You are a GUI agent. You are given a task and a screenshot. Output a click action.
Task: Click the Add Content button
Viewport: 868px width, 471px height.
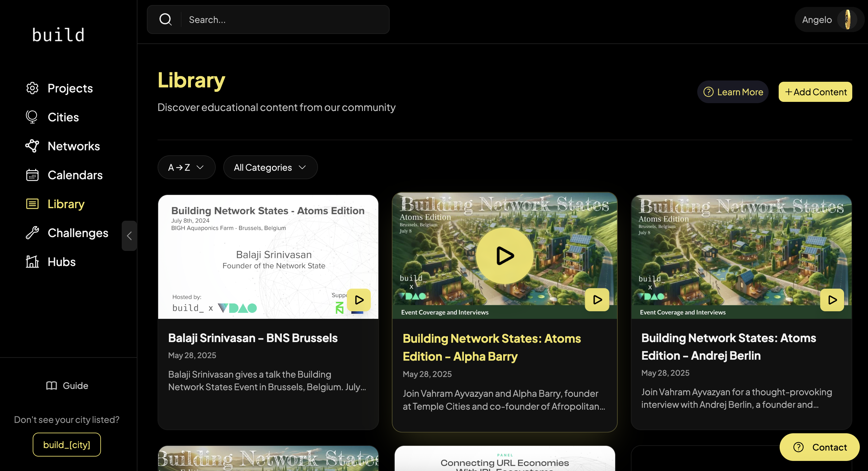click(x=815, y=91)
